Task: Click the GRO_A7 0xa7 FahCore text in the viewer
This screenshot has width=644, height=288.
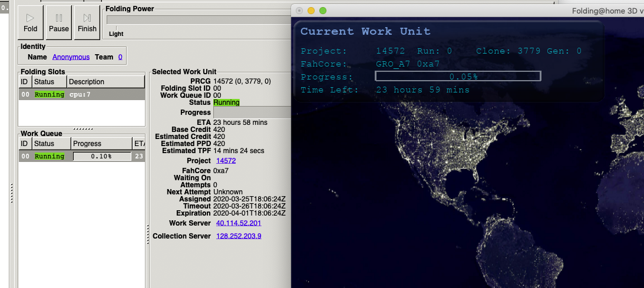Action: pyautogui.click(x=408, y=64)
